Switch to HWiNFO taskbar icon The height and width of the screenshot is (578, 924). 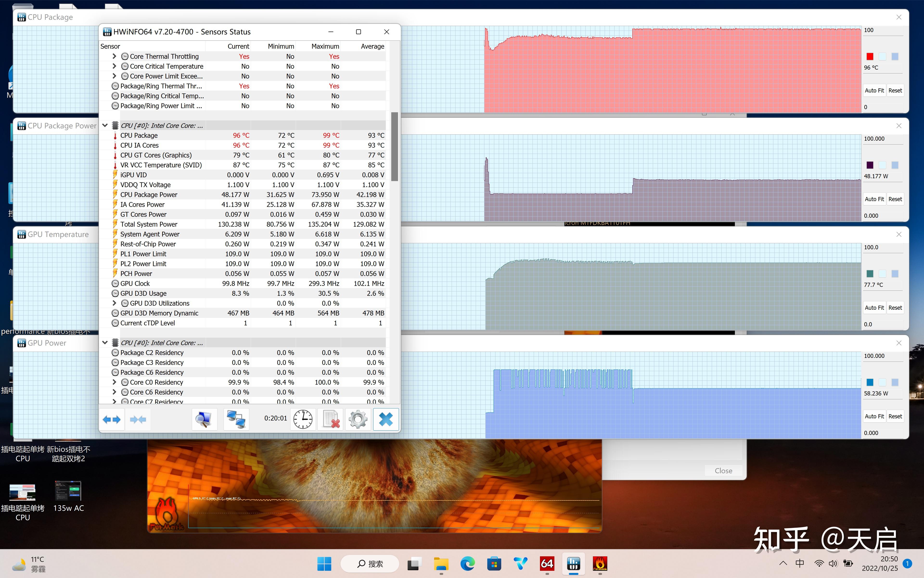(573, 564)
